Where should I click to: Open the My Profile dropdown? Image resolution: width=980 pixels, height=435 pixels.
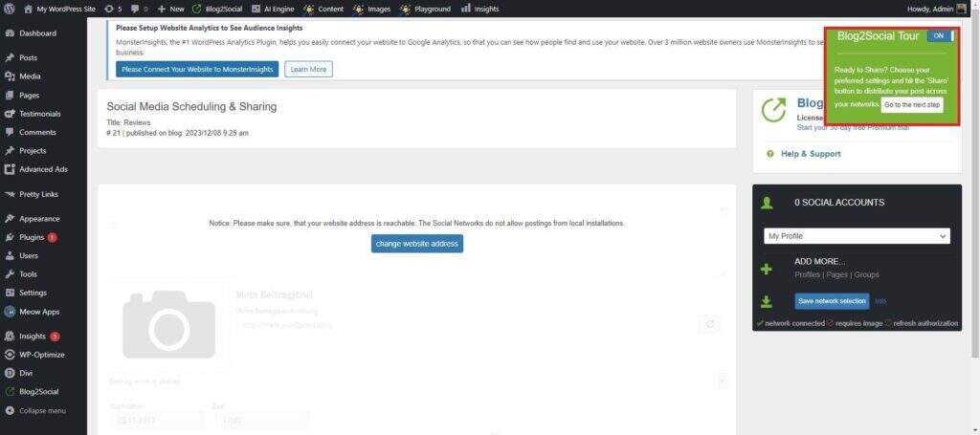click(x=857, y=236)
